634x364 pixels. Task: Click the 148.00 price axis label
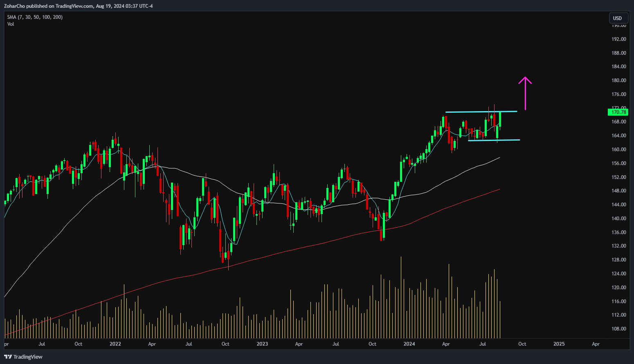pyautogui.click(x=618, y=191)
